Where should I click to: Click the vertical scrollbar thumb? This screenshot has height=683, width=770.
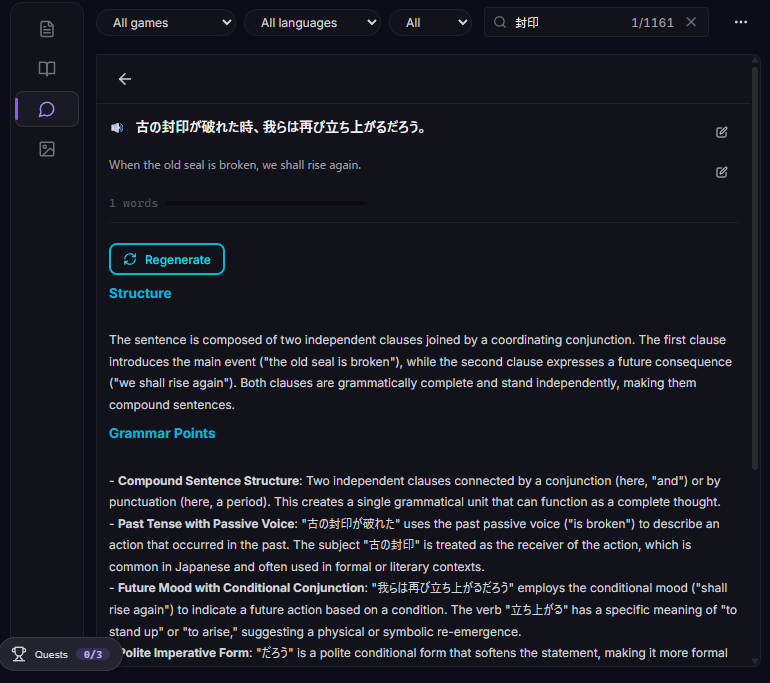click(x=755, y=268)
